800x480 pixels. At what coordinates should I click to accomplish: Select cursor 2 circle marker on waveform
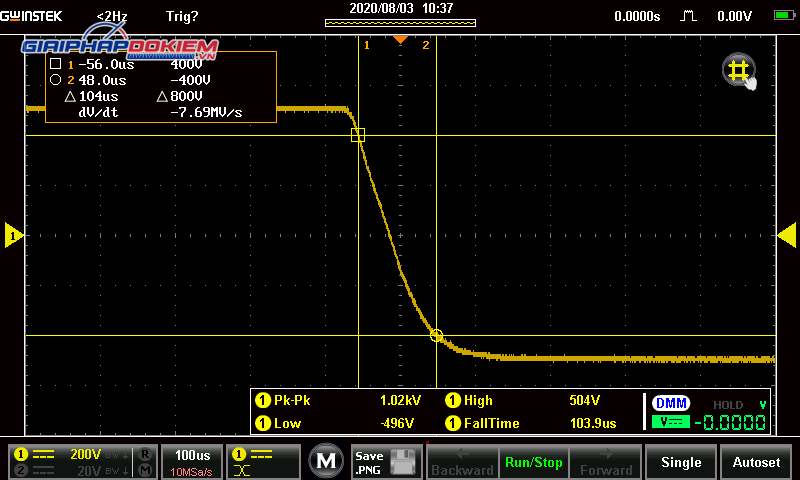(436, 336)
